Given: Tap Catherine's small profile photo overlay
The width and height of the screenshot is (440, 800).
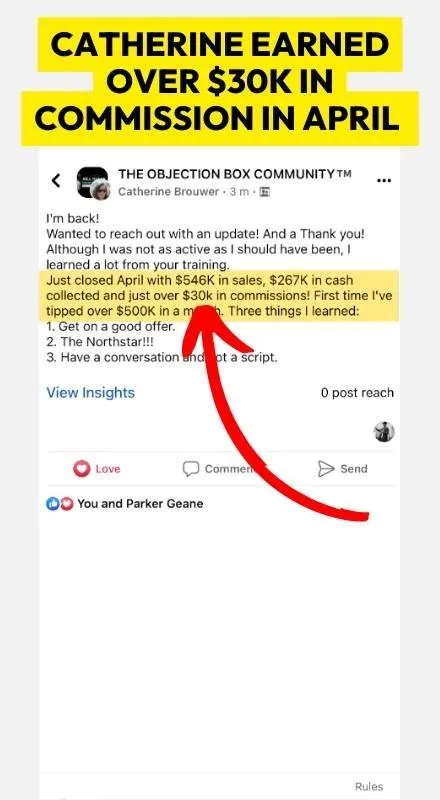Looking at the screenshot, I should tap(100, 190).
